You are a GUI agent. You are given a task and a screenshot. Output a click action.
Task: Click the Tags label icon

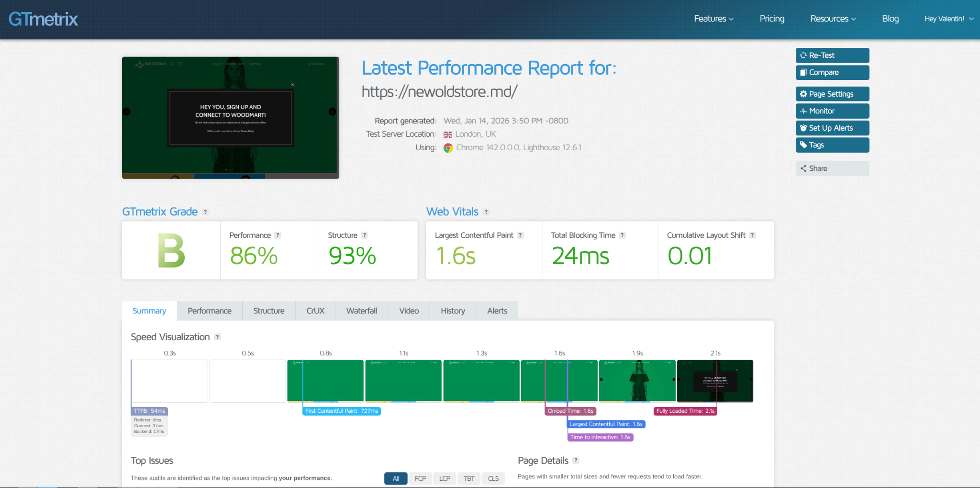(x=803, y=145)
